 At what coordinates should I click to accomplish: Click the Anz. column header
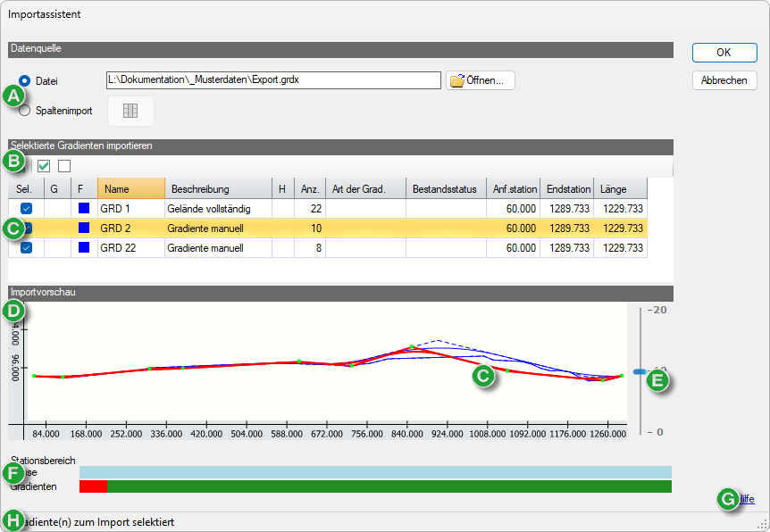(x=310, y=189)
